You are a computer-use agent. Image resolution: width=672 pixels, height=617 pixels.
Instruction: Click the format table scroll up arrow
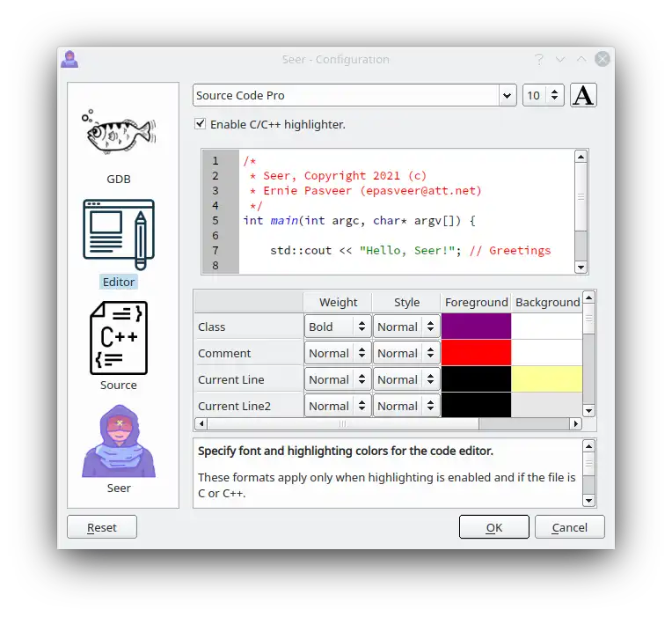point(588,297)
